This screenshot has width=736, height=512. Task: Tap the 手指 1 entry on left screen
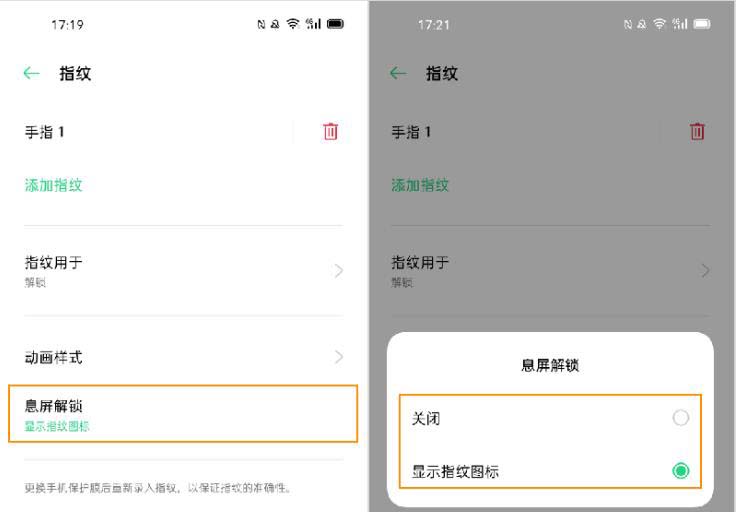pos(45,132)
